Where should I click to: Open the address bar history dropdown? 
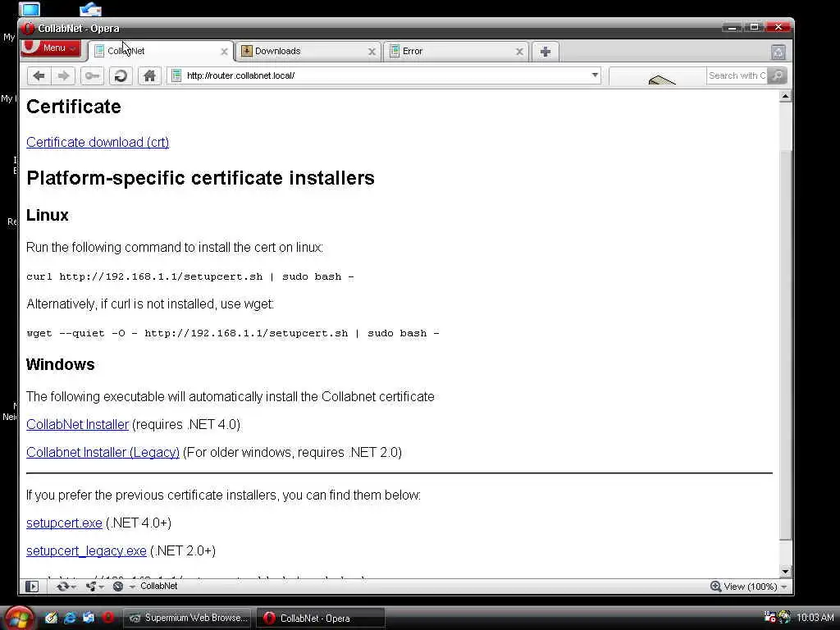[595, 75]
